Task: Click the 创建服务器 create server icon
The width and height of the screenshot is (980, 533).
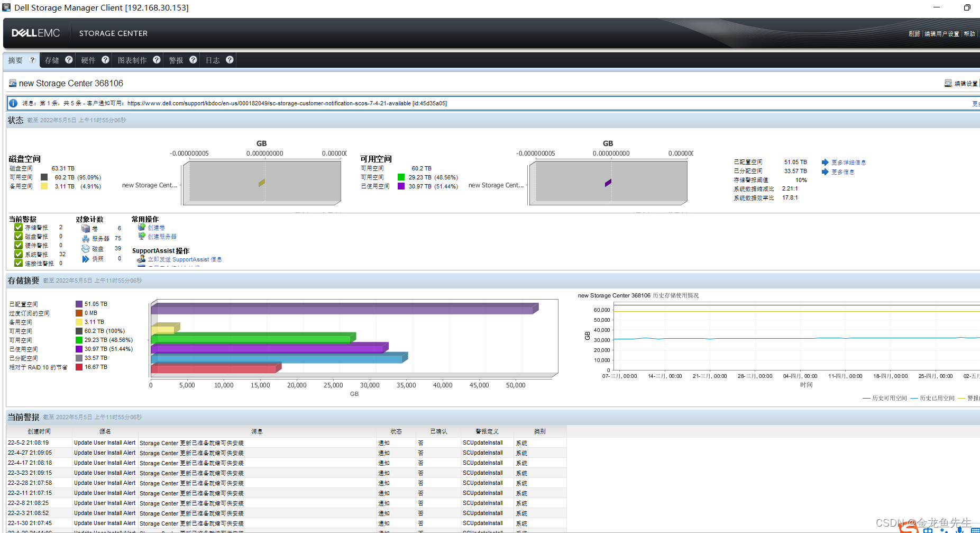Action: (x=142, y=236)
